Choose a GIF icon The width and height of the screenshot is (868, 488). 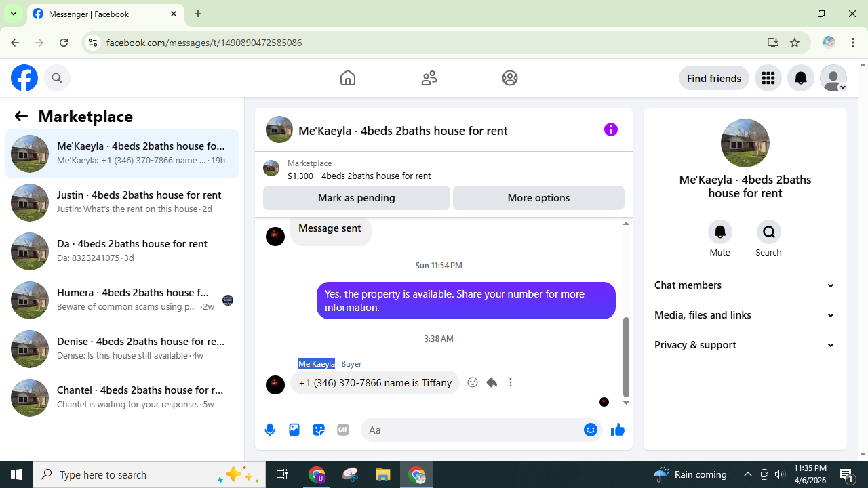pyautogui.click(x=343, y=430)
